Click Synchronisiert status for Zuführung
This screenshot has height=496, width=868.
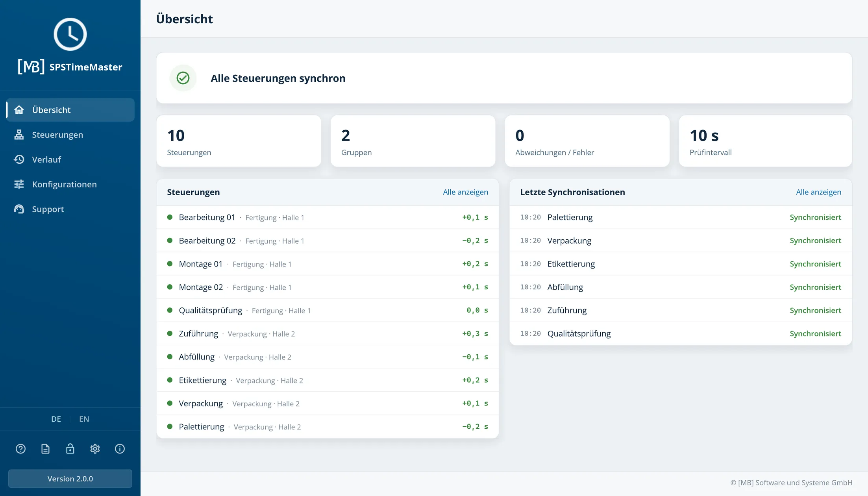tap(815, 310)
